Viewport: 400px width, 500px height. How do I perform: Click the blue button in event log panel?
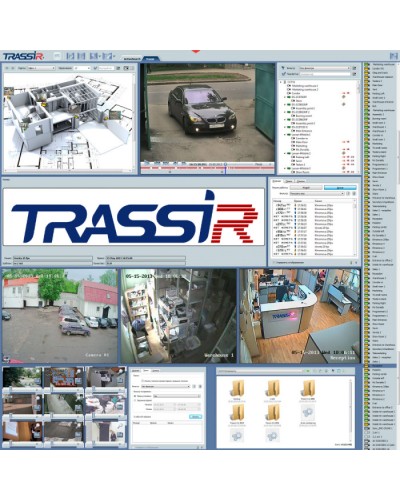coord(340,188)
